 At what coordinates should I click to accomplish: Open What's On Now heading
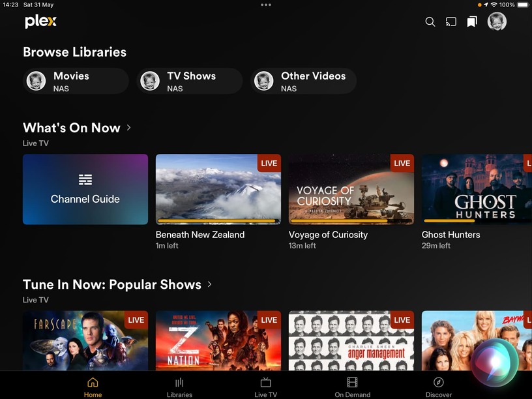pos(72,128)
